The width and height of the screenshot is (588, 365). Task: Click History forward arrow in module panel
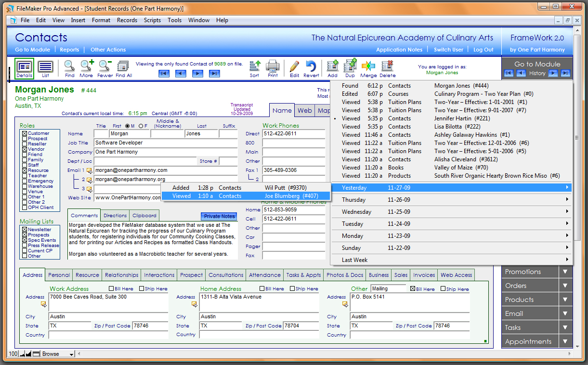click(553, 73)
